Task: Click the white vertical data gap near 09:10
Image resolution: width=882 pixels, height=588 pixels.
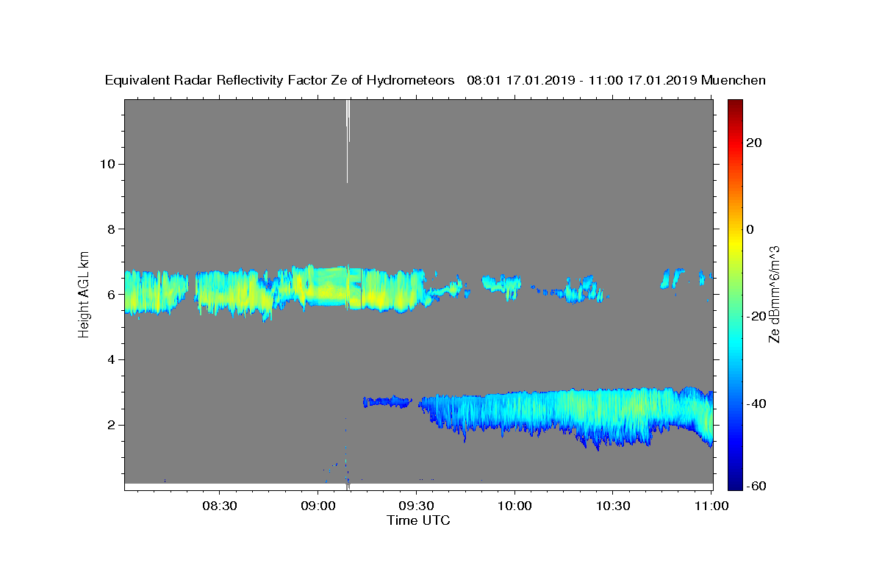Action: tap(348, 141)
